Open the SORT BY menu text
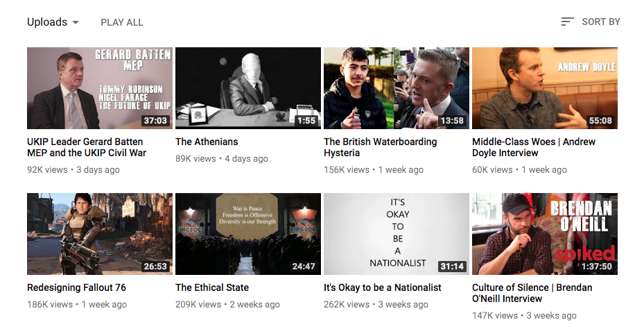Image resolution: width=644 pixels, height=327 pixels. pos(601,22)
